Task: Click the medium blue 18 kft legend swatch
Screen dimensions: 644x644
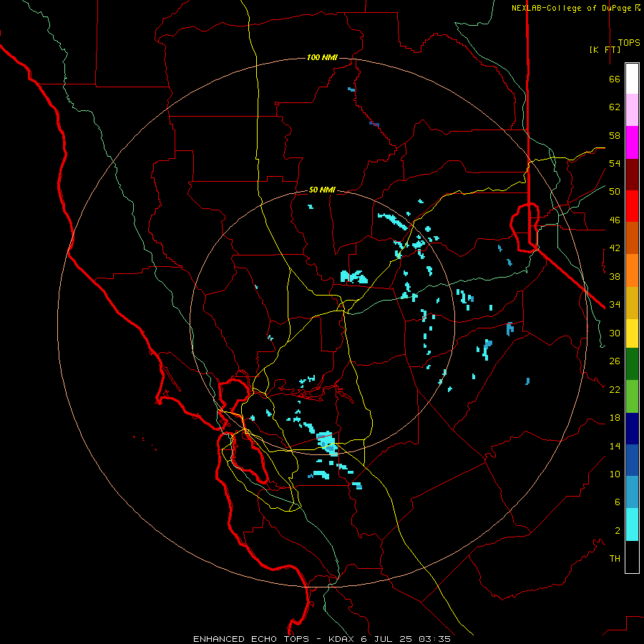Action: pyautogui.click(x=632, y=460)
